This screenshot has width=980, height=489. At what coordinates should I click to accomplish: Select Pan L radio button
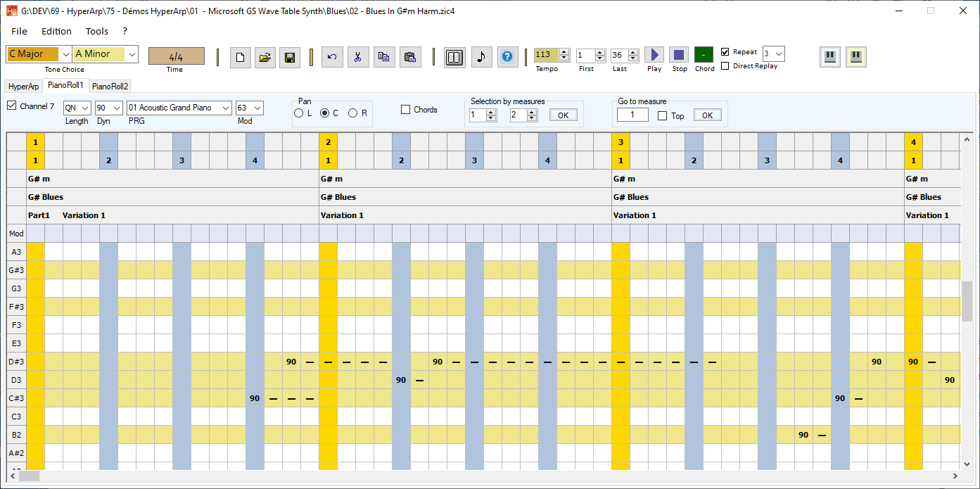pyautogui.click(x=299, y=113)
